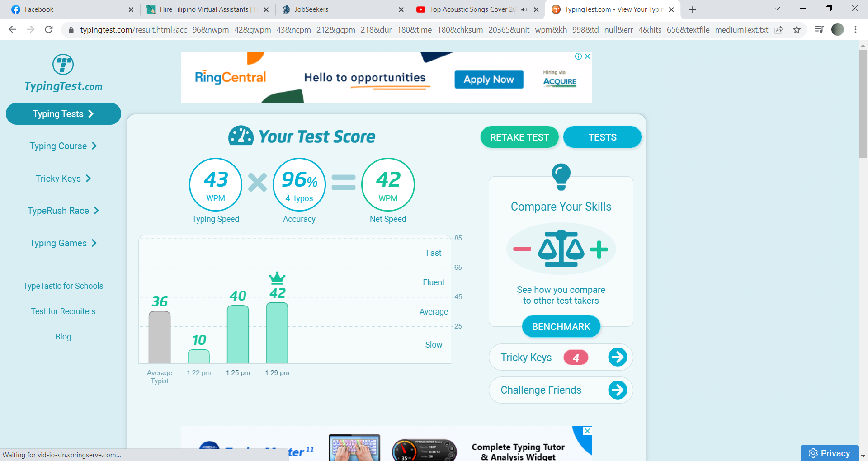Open the Privacy settings button
The image size is (868, 461).
829,453
